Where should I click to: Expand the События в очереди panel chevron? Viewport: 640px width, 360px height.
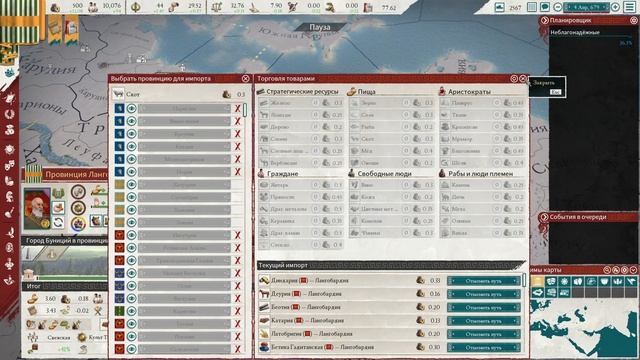[544, 217]
